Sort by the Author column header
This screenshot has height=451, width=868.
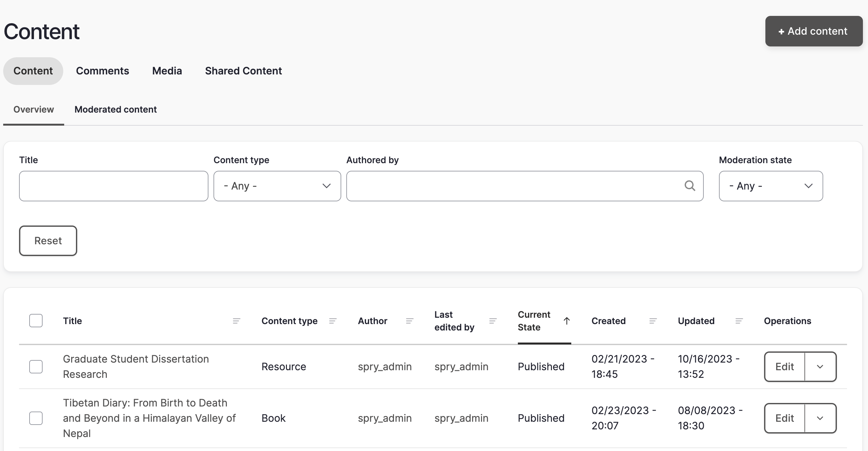coord(372,321)
